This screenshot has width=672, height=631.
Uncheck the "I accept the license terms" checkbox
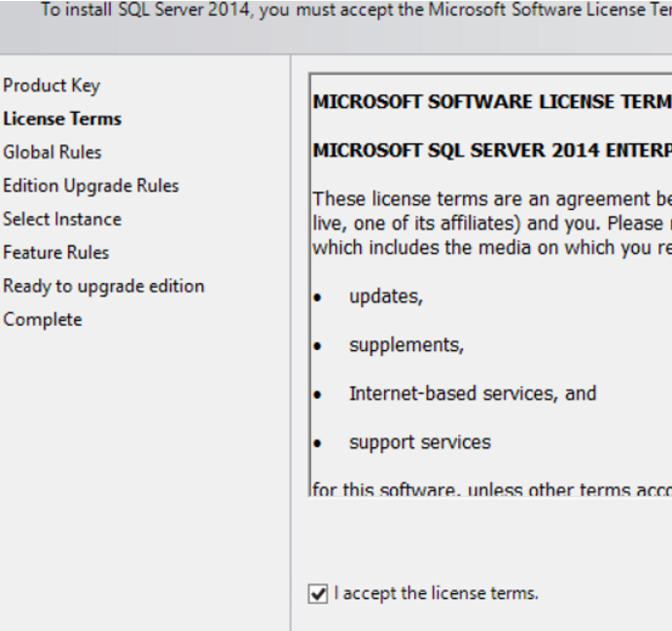(x=318, y=594)
